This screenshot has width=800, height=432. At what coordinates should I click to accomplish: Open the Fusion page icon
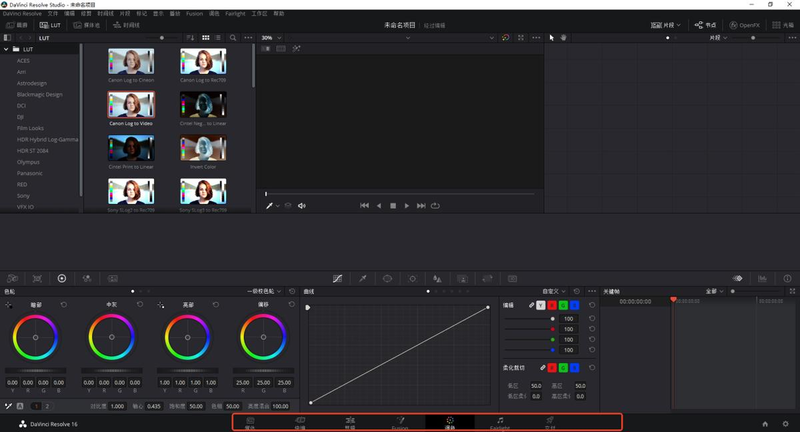click(x=400, y=422)
